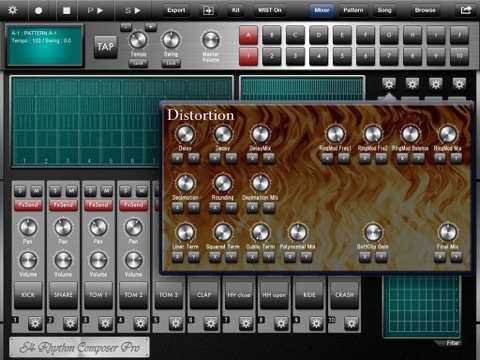Click the Export button
The height and width of the screenshot is (360, 480).
[x=176, y=10]
